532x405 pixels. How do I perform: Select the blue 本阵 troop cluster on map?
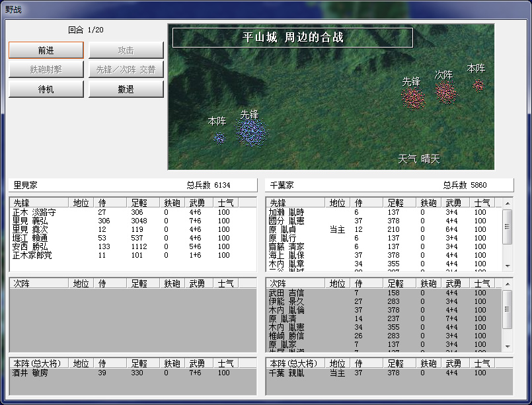(219, 138)
